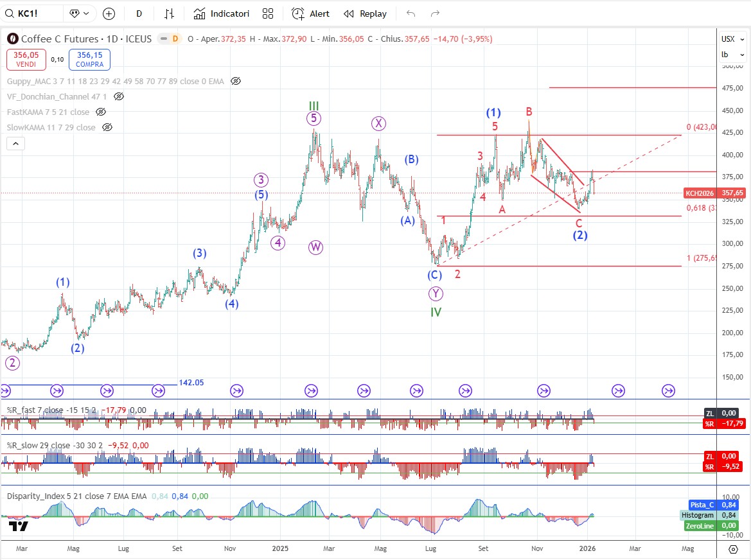This screenshot has height=560, width=751.
Task: Collapse the indicator legend with chevron
Action: pos(16,143)
